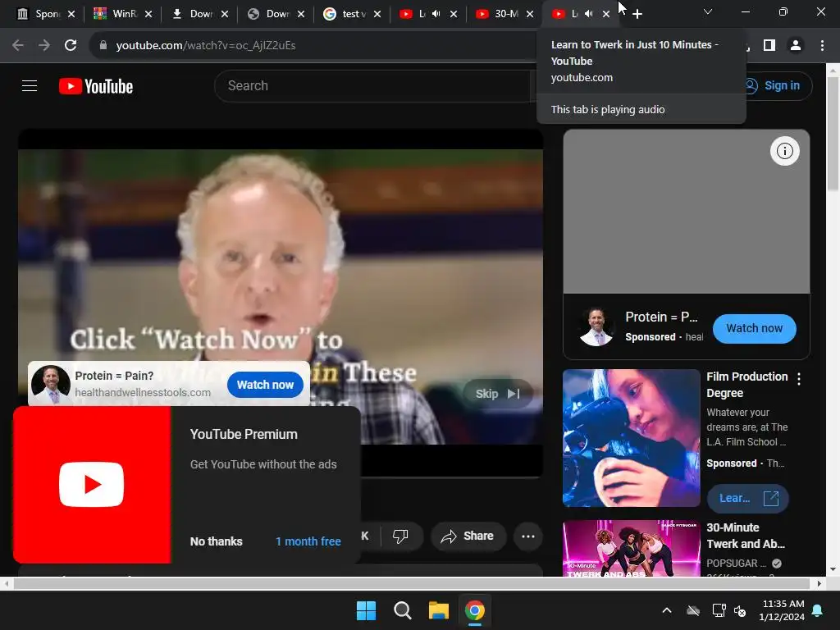Click the Film Production Degree title
840x630 pixels.
[746, 385]
